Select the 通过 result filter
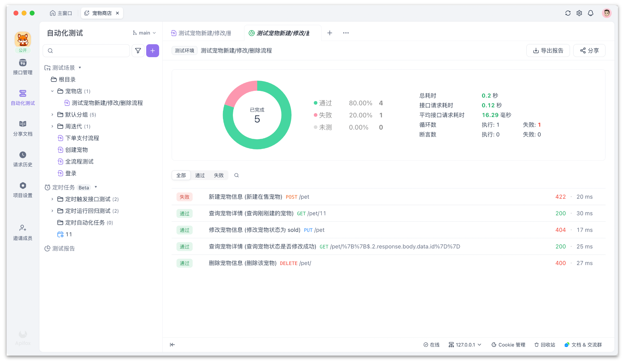This screenshot has height=364, width=627. coord(200,175)
